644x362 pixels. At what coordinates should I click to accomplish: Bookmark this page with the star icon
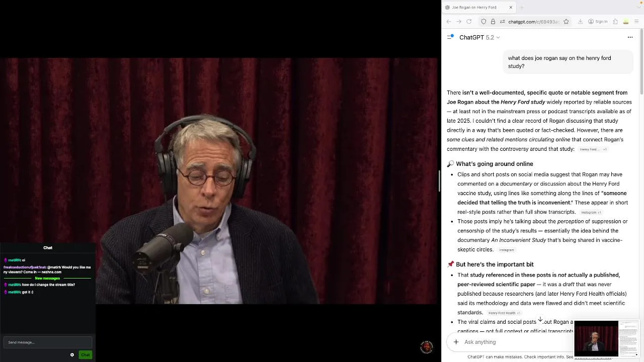[566, 22]
